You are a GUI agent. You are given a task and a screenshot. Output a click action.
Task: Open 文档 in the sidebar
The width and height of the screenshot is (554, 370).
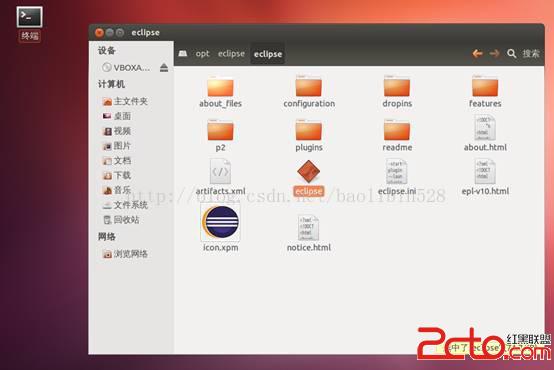pos(117,161)
